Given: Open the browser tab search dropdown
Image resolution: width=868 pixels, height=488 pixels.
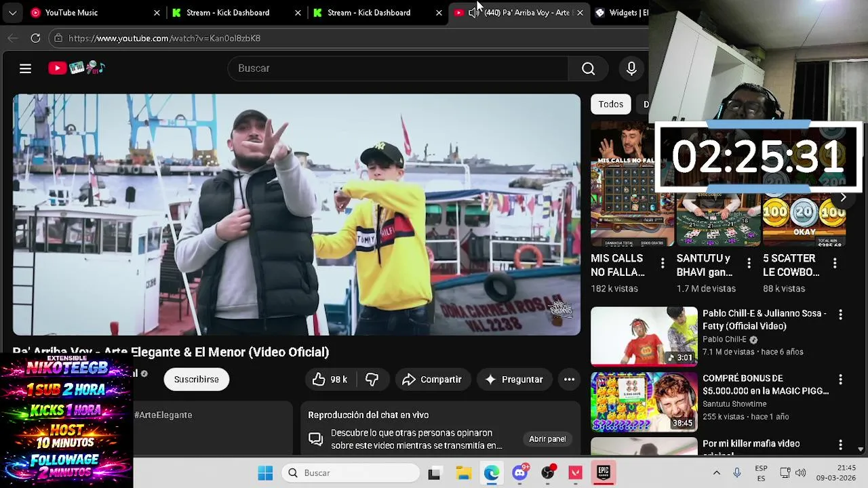Looking at the screenshot, I should point(12,12).
